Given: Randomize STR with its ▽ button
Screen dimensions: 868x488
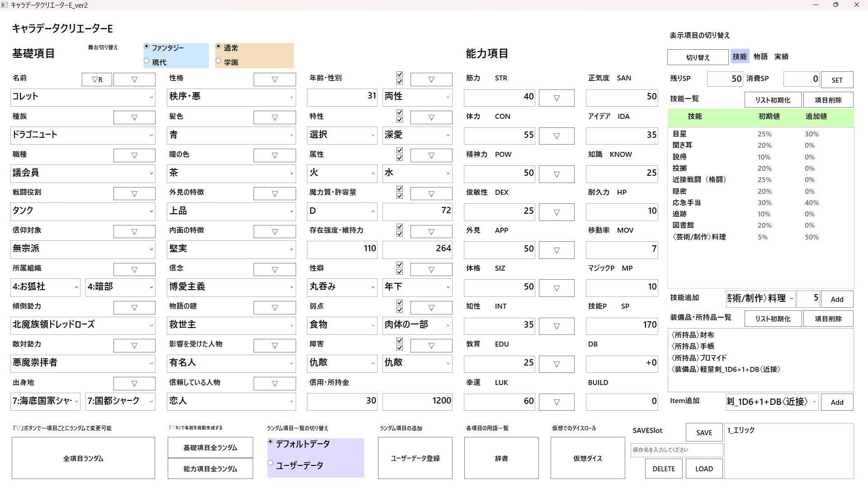Looking at the screenshot, I should pyautogui.click(x=557, y=98).
